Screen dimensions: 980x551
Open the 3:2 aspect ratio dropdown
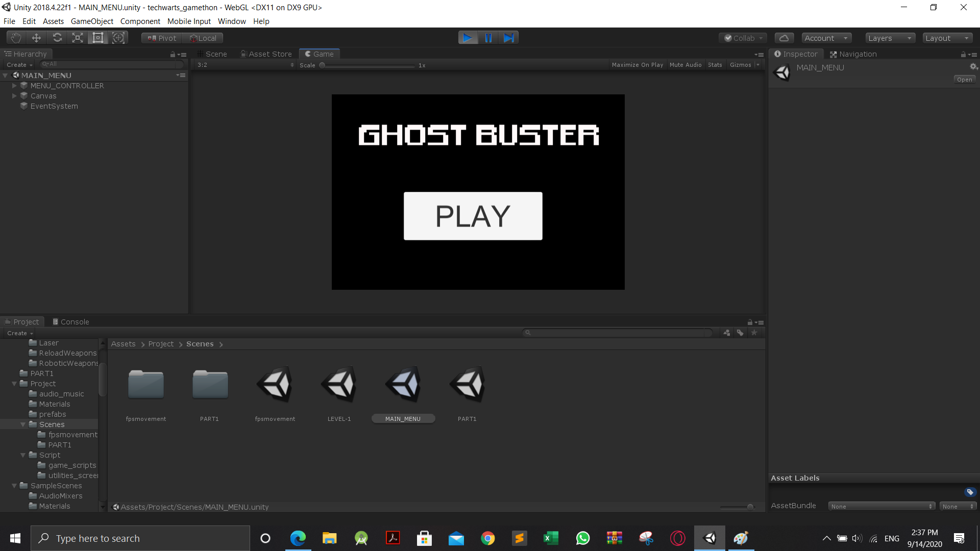[x=245, y=65]
